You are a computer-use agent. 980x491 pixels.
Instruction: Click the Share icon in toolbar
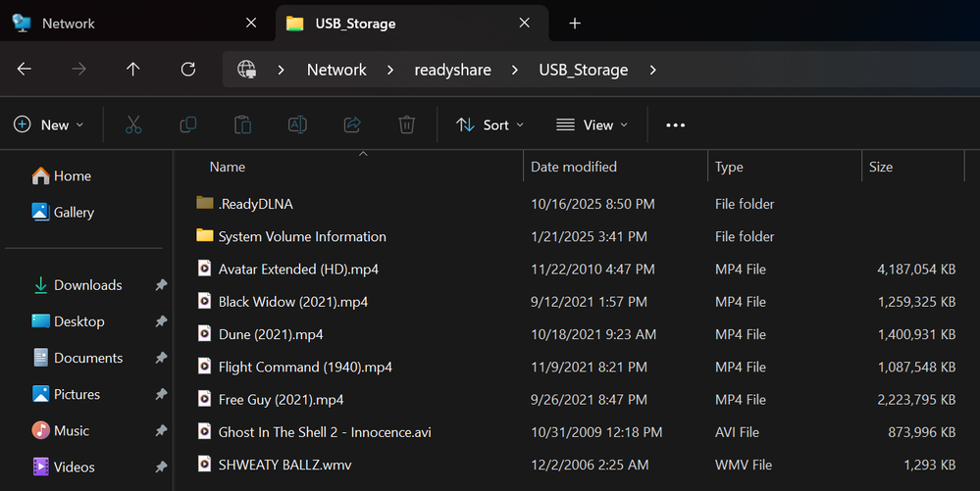[x=352, y=124]
